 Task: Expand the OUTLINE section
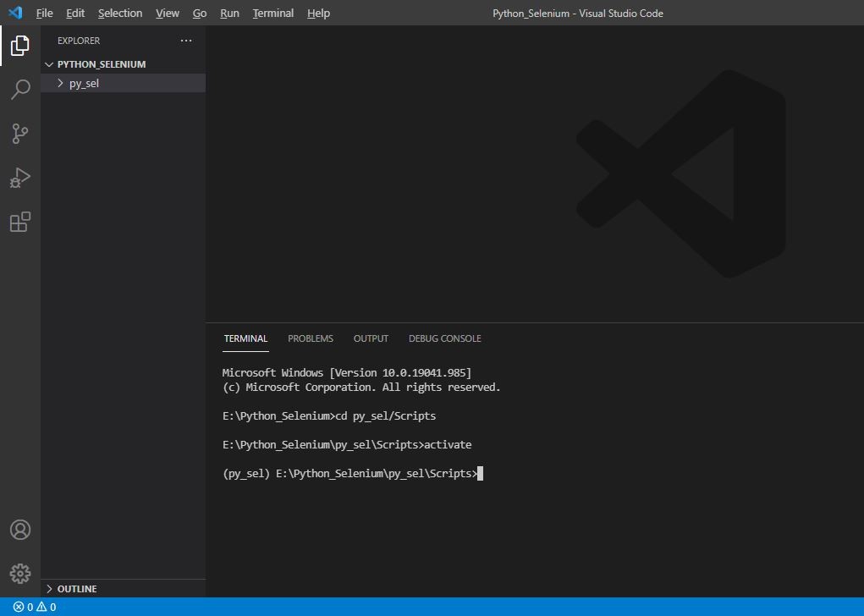[x=48, y=588]
